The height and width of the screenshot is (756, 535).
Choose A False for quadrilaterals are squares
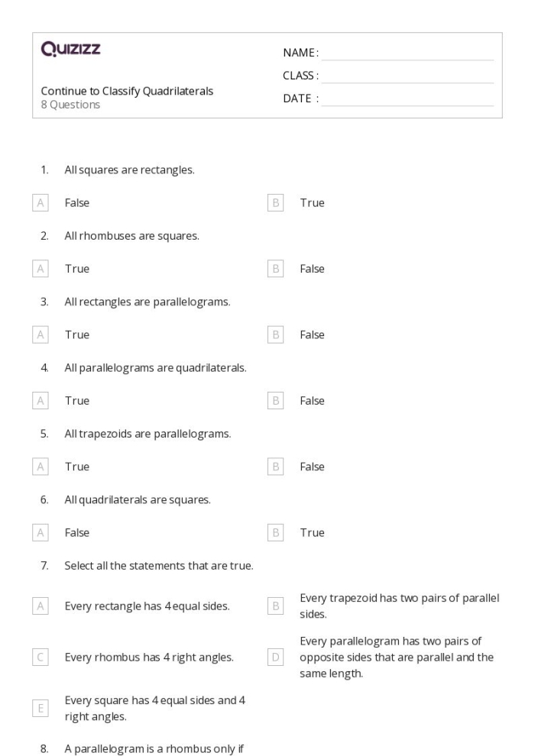[41, 533]
